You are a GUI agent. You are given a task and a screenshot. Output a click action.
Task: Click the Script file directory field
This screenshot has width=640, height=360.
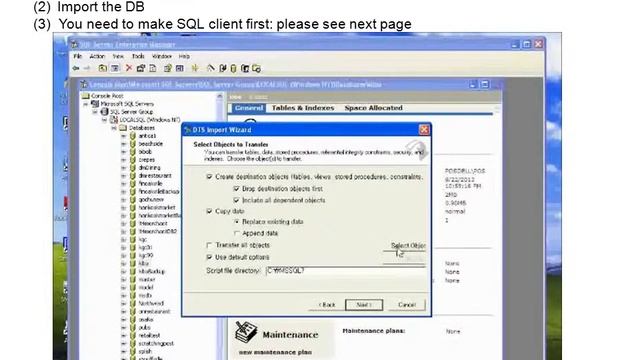coord(346,271)
